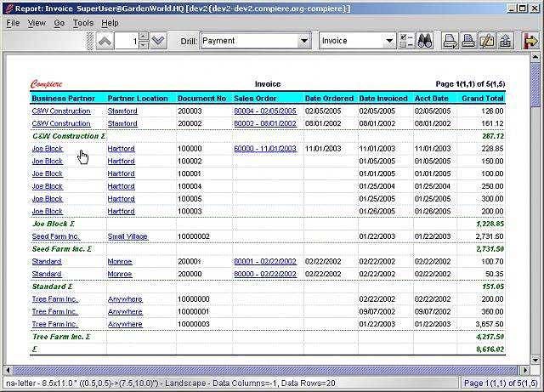Image resolution: width=544 pixels, height=392 pixels.
Task: Click grand total 3,657.50 cell
Action: point(490,324)
